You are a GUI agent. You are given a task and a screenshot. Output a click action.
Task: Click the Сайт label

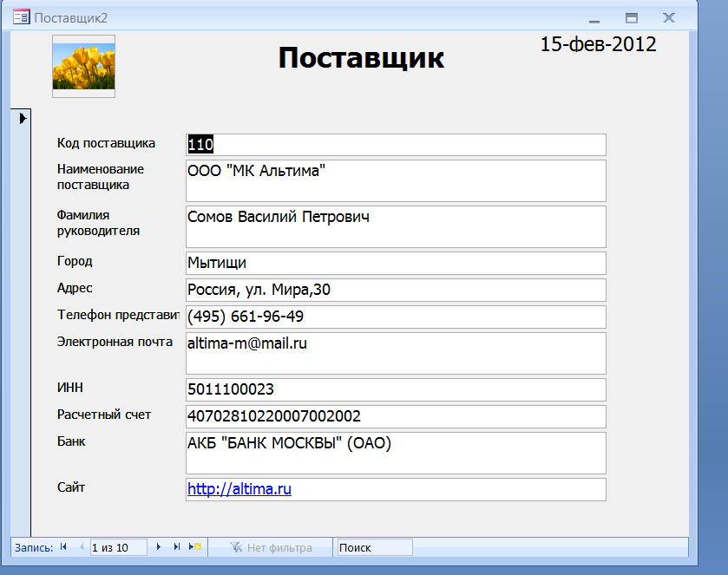pos(71,487)
